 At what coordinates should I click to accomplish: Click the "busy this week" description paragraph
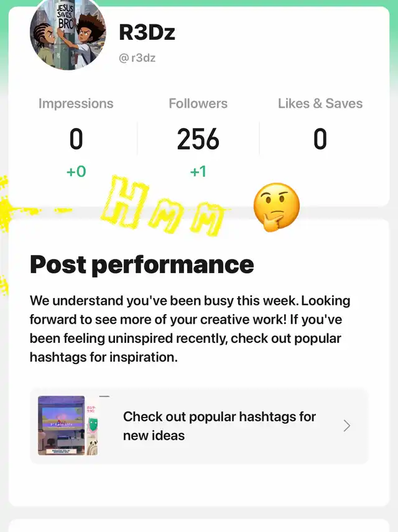(x=190, y=329)
